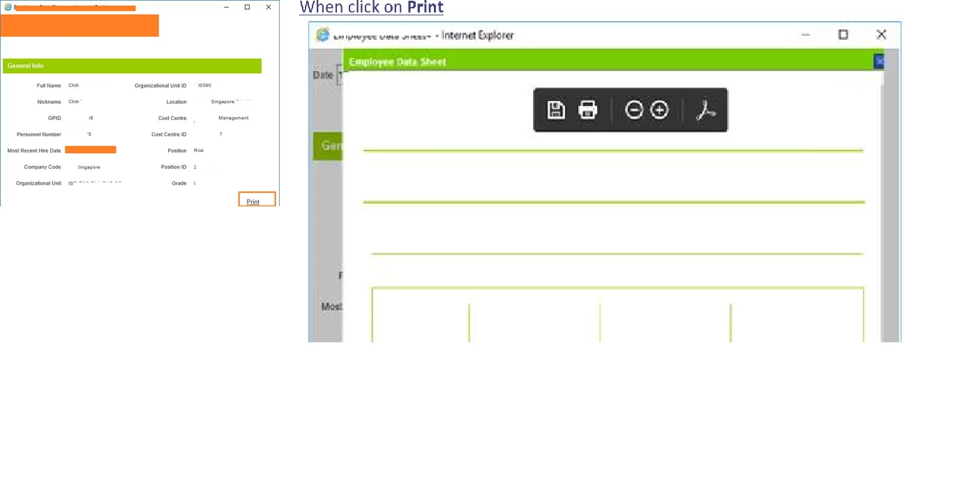This screenshot has width=980, height=488.
Task: Select the Most Recent Hire Date label
Action: pyautogui.click(x=34, y=151)
